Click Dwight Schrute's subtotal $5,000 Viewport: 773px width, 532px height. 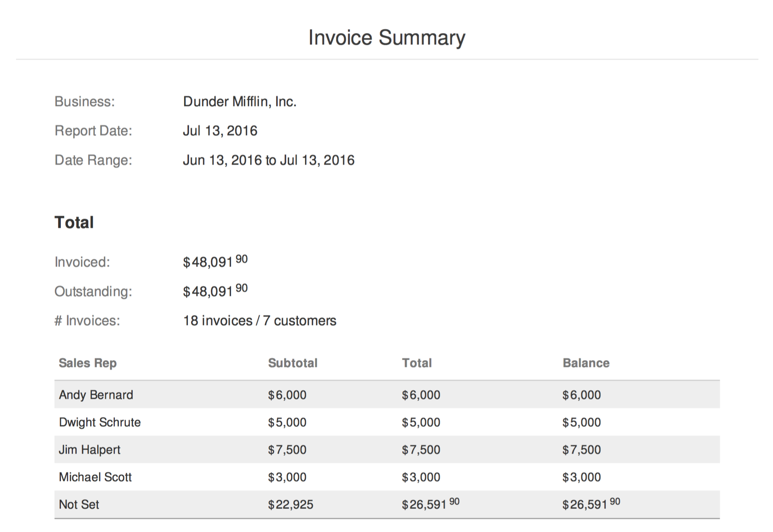point(287,422)
